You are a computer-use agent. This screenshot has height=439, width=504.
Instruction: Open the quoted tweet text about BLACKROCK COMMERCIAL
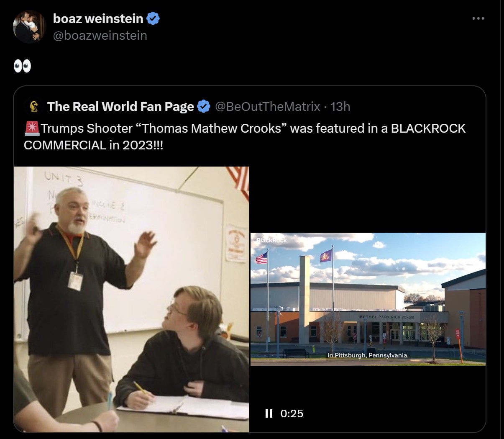[245, 136]
